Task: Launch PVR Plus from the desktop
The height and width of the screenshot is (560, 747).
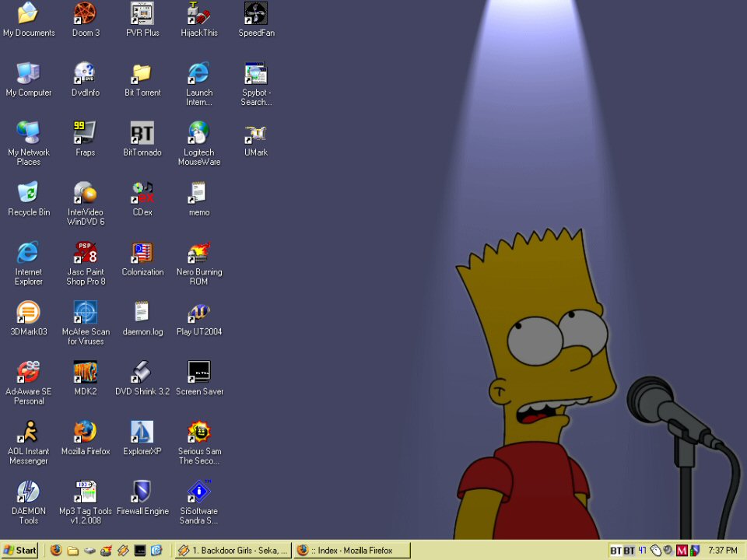Action: tap(142, 19)
